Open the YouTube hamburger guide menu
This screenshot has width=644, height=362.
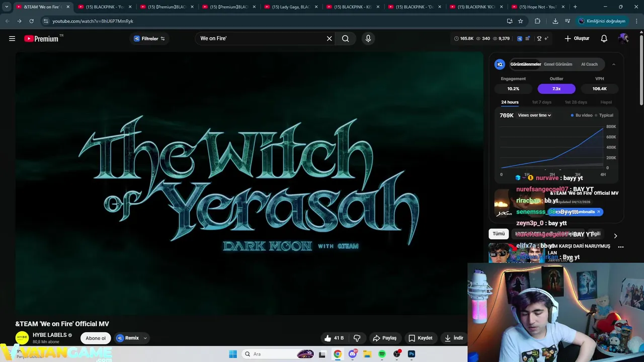[x=12, y=38]
